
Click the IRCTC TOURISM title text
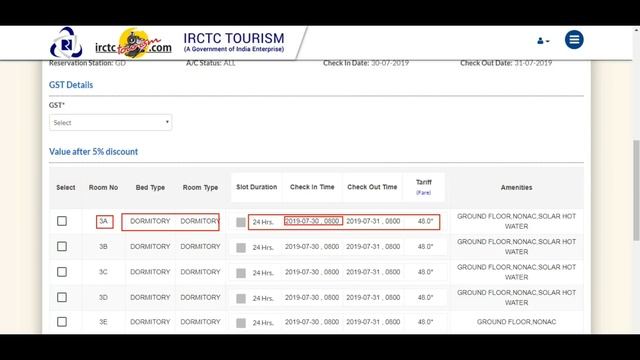click(234, 38)
